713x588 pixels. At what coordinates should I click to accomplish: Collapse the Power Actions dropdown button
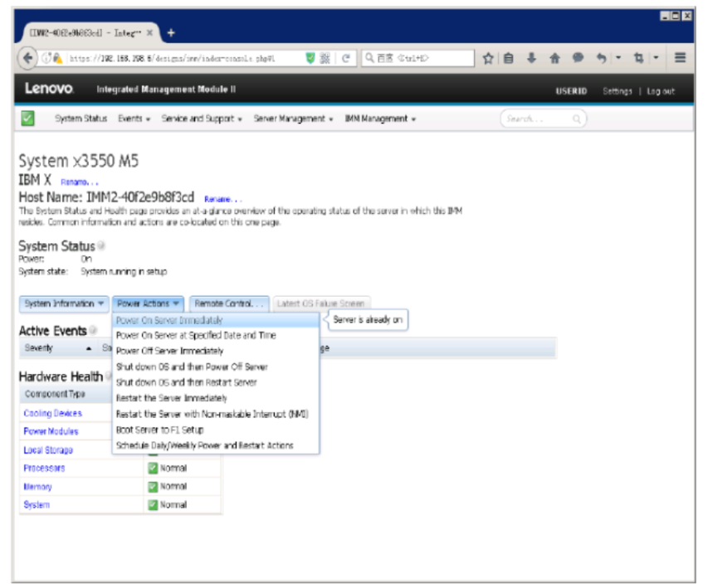coord(149,304)
